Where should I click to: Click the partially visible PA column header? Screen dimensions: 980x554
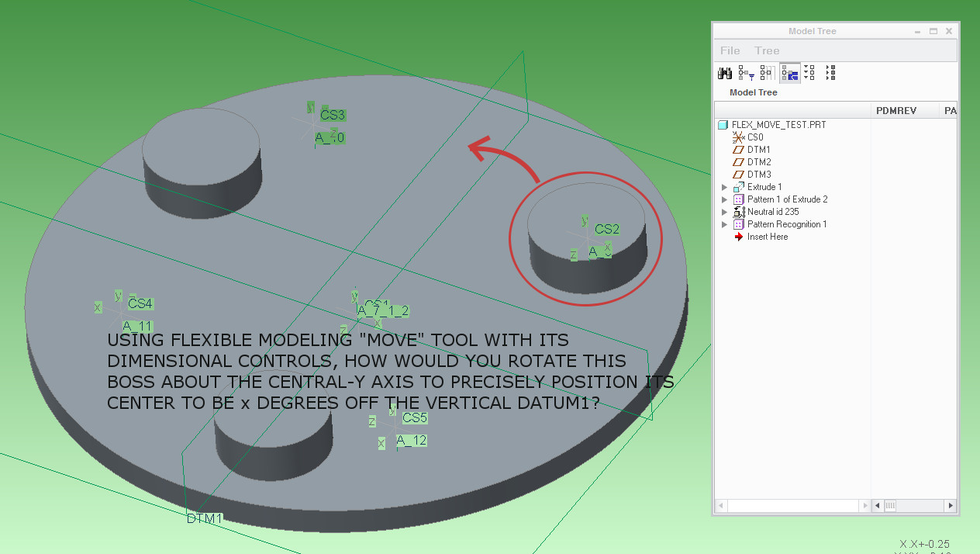pyautogui.click(x=948, y=111)
